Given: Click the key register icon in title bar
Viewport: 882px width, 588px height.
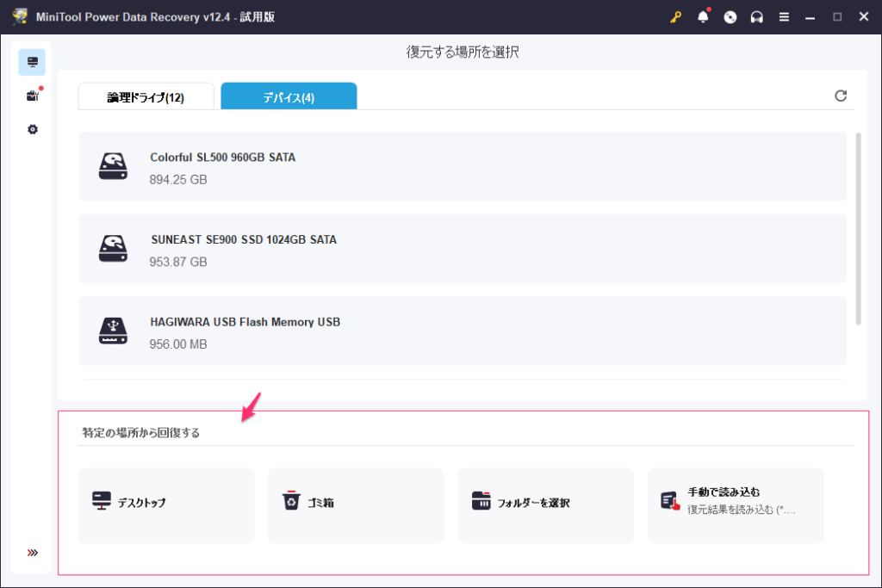Looking at the screenshot, I should tap(676, 17).
